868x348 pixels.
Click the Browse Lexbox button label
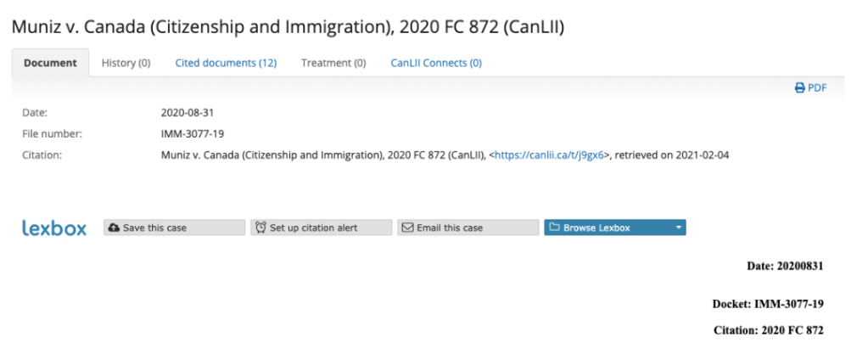(596, 227)
